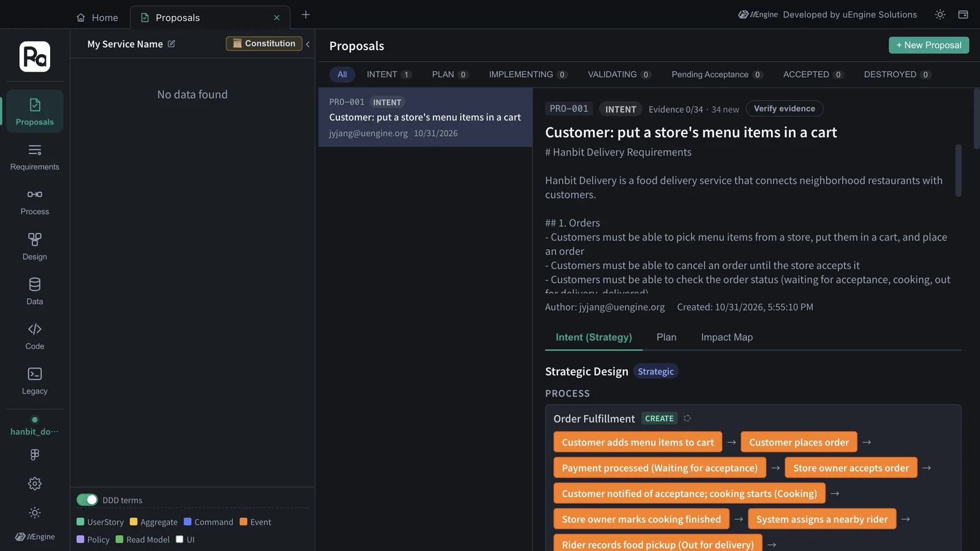Click the Figma icon in sidebar
The height and width of the screenshot is (551, 980).
pos(35,454)
